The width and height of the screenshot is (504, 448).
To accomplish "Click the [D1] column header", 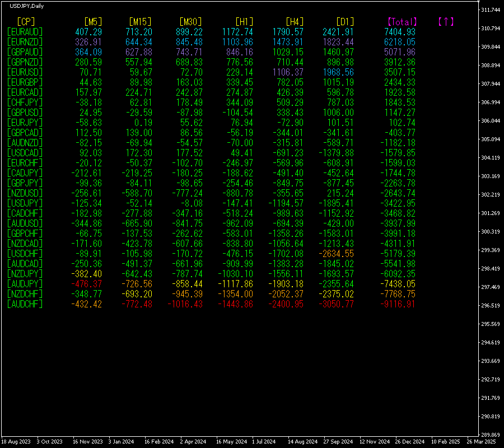I will pos(345,22).
